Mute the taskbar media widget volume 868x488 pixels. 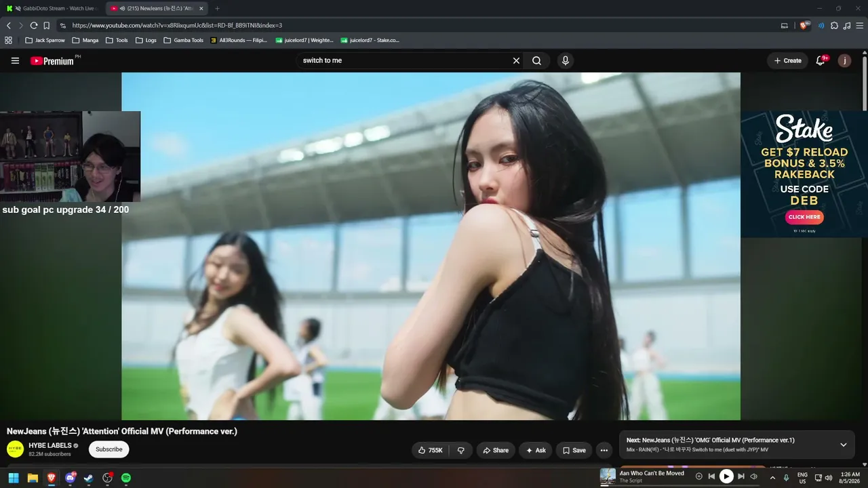[753, 476]
